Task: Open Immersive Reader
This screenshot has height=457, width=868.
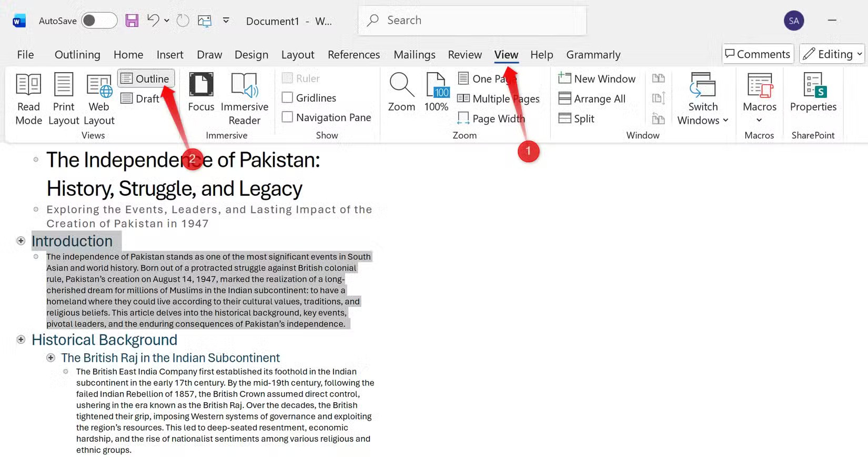Action: (x=244, y=99)
